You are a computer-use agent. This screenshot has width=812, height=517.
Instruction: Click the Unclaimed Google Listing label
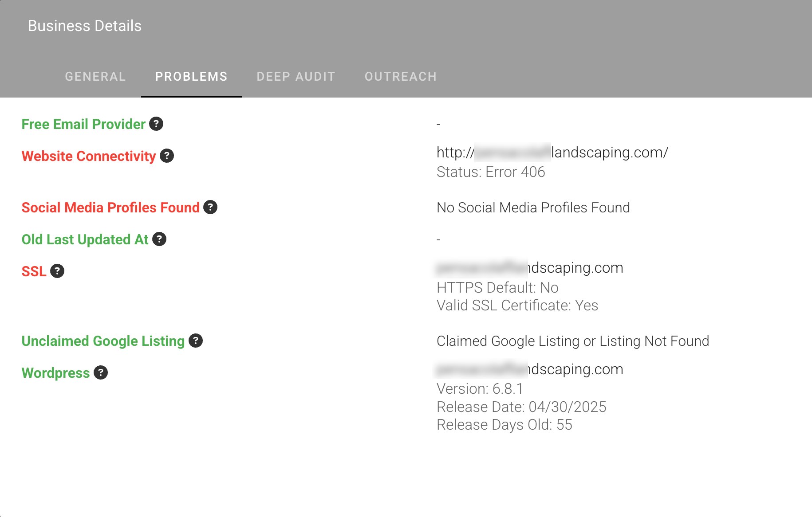[x=103, y=341]
